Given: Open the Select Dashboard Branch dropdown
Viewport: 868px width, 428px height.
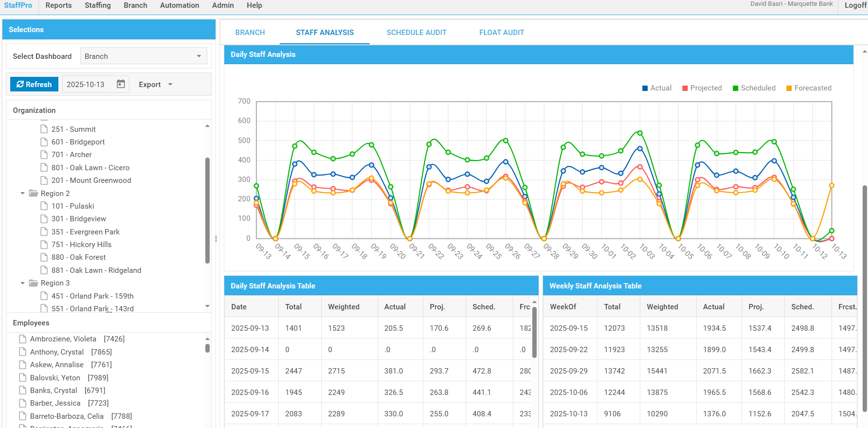Looking at the screenshot, I should [x=144, y=56].
